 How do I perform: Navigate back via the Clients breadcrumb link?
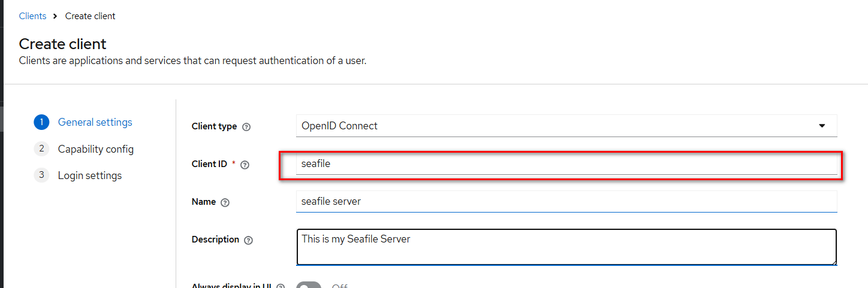[32, 16]
